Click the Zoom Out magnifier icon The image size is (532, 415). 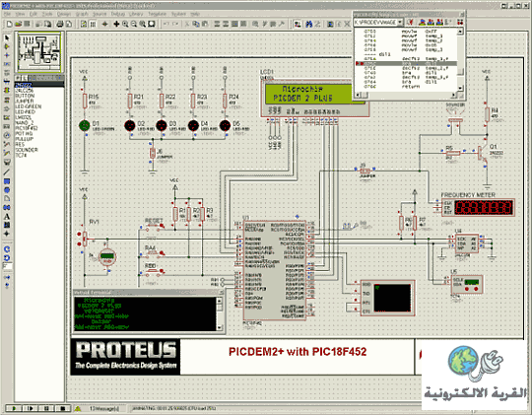tap(134, 24)
